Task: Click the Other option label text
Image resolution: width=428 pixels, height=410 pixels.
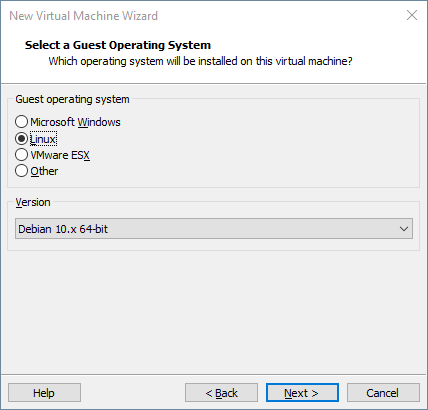Action: [44, 171]
